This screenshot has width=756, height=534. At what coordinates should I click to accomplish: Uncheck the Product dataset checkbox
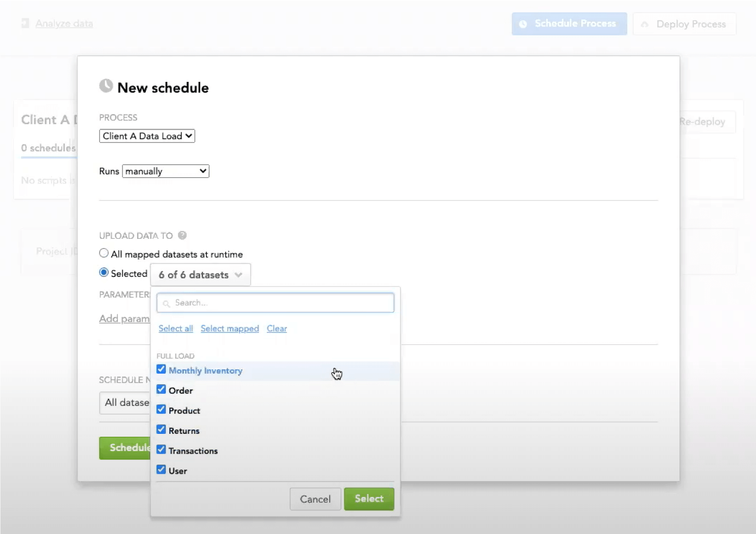161,410
